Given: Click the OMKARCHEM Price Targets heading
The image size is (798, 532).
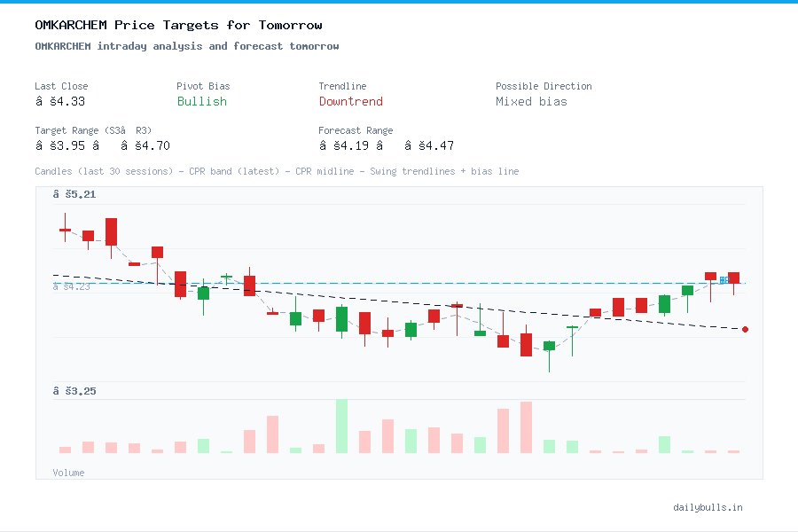Looking at the screenshot, I should click(177, 25).
